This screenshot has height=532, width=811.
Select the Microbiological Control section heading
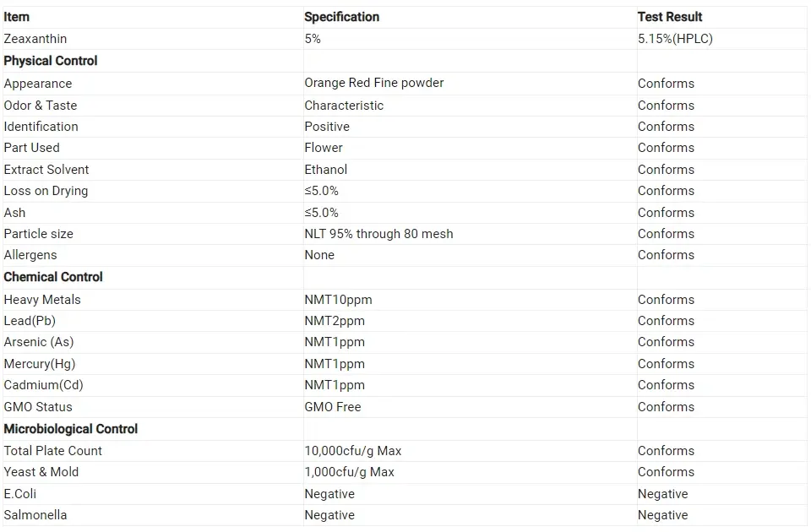71,429
